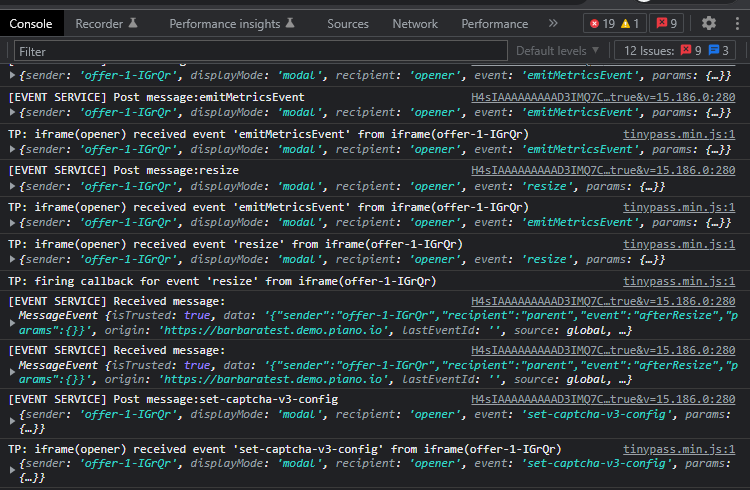The height and width of the screenshot is (490, 750).
Task: Show more tabs via the double chevron
Action: point(553,23)
